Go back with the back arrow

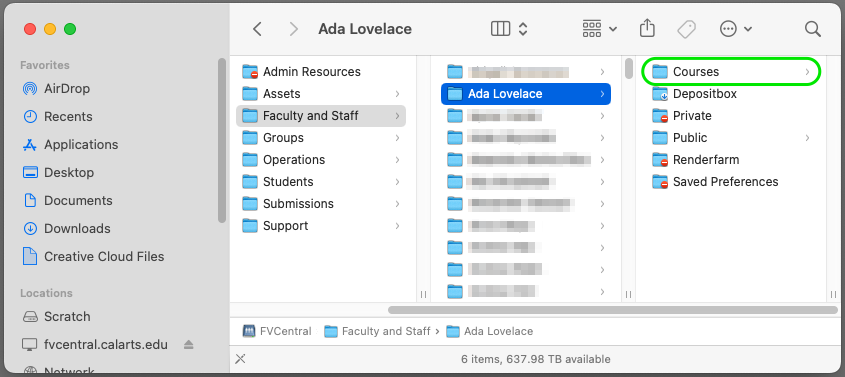pyautogui.click(x=258, y=29)
